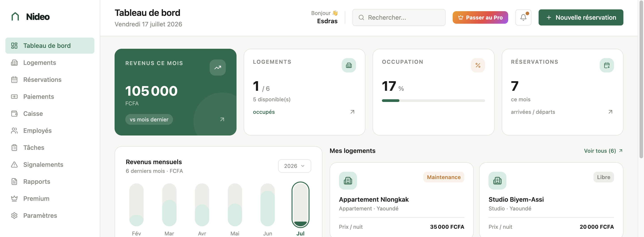This screenshot has height=237, width=644.
Task: Click the Nideo house logo icon
Action: coord(15,17)
